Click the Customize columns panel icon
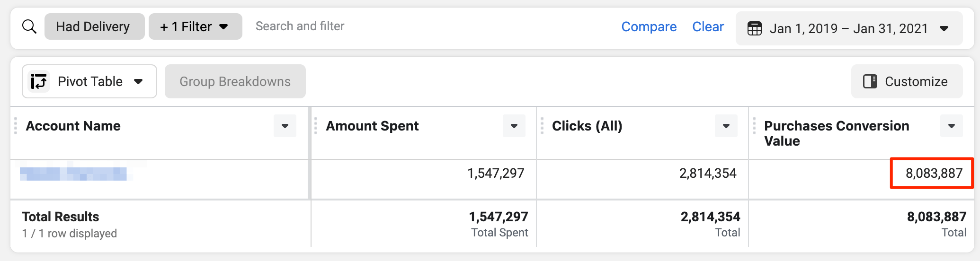Viewport: 980px width, 261px height. pyautogui.click(x=870, y=81)
